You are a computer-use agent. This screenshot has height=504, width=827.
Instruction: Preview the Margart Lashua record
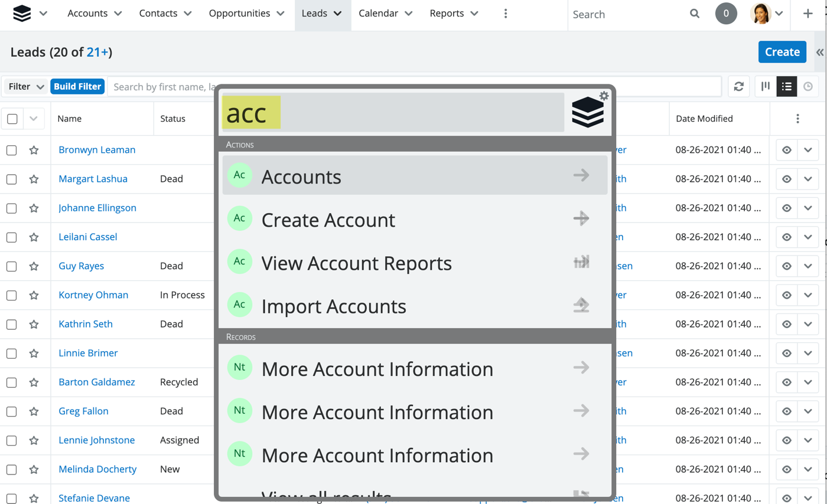tap(786, 179)
